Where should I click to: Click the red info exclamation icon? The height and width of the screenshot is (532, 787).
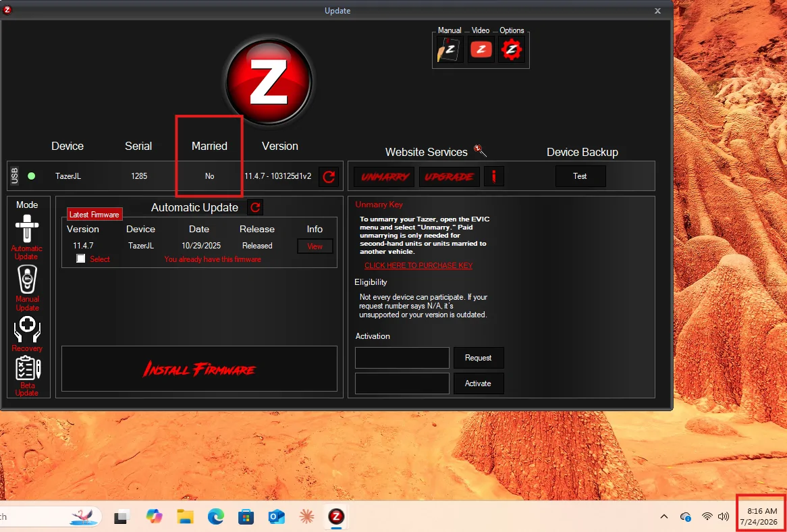tap(494, 176)
